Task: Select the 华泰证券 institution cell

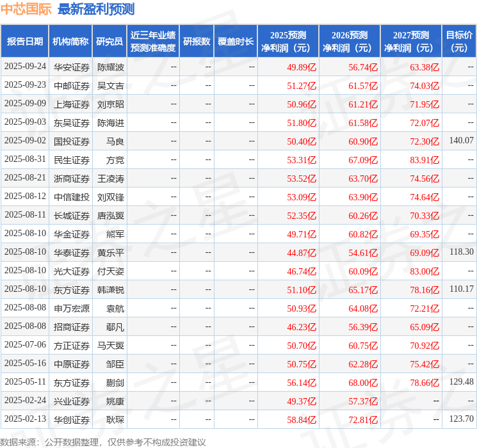Action: (x=72, y=253)
